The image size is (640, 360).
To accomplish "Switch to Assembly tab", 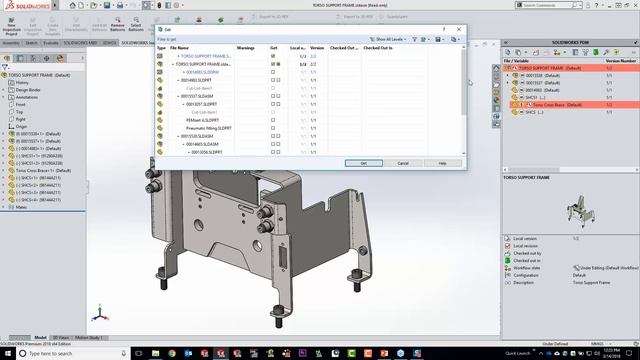I will click(11, 43).
